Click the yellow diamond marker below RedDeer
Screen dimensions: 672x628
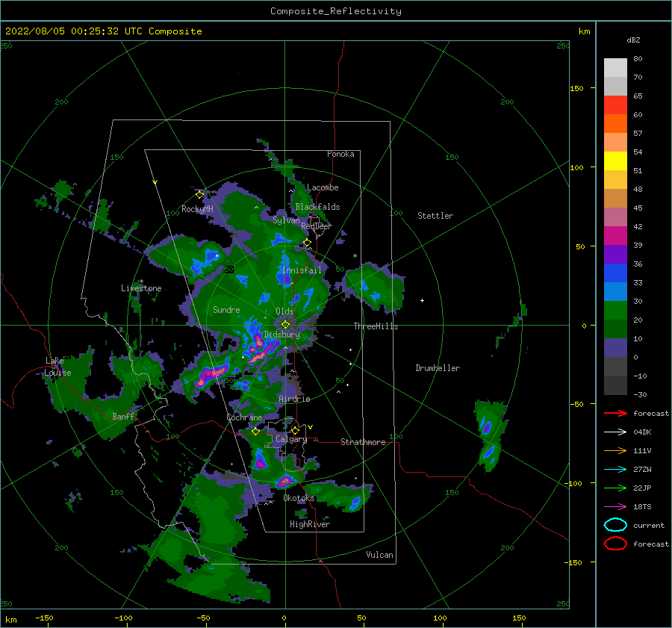point(307,243)
